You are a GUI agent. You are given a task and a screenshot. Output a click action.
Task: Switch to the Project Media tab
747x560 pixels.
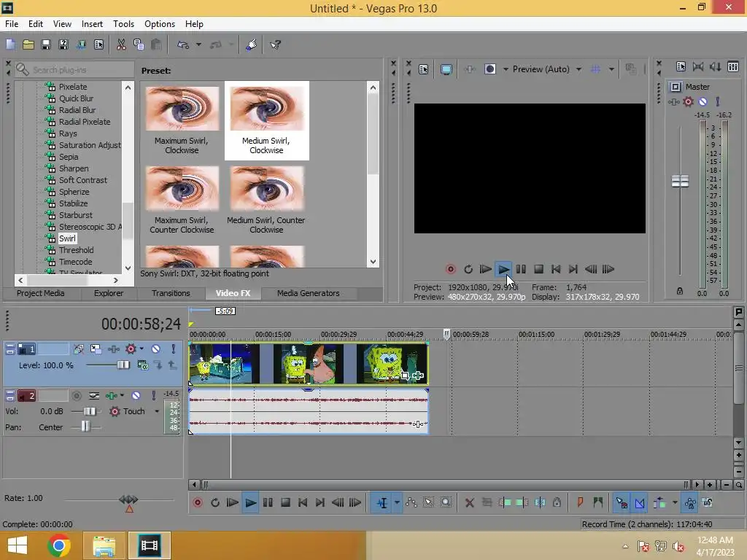click(41, 293)
